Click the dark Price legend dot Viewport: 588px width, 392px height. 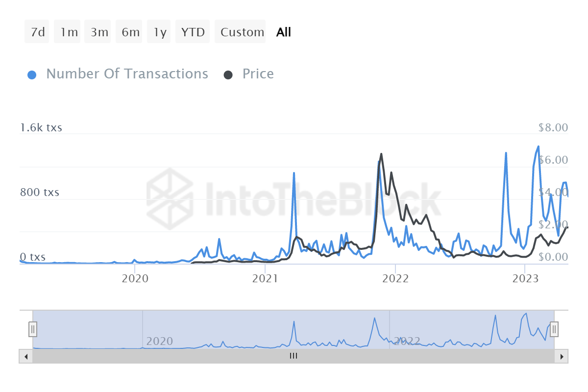(229, 73)
